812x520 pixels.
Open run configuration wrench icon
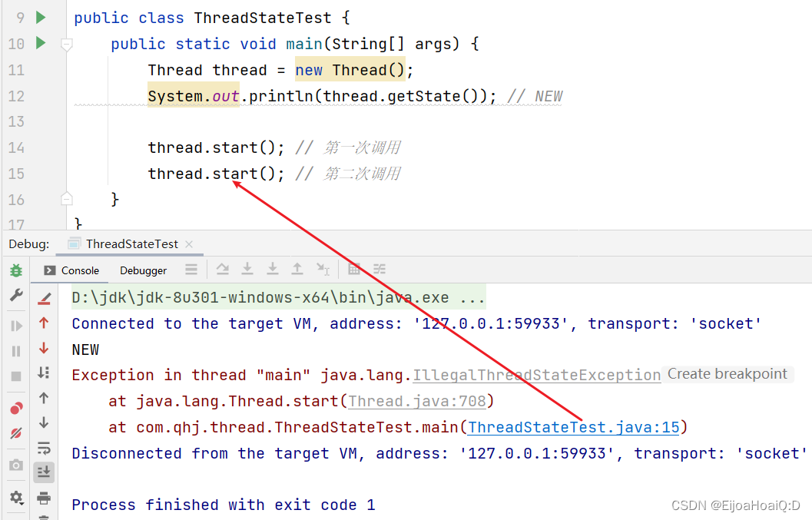16,295
